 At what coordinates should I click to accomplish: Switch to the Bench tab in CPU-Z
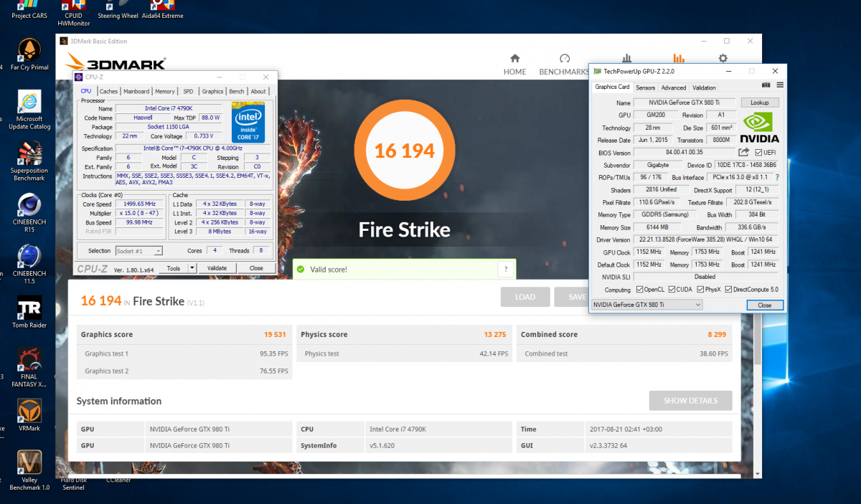(x=237, y=91)
